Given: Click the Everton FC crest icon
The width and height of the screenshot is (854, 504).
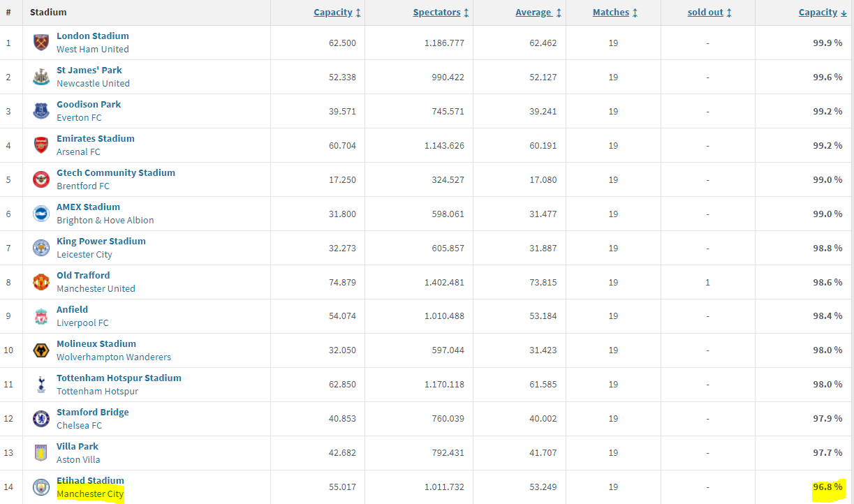Looking at the screenshot, I should point(41,111).
